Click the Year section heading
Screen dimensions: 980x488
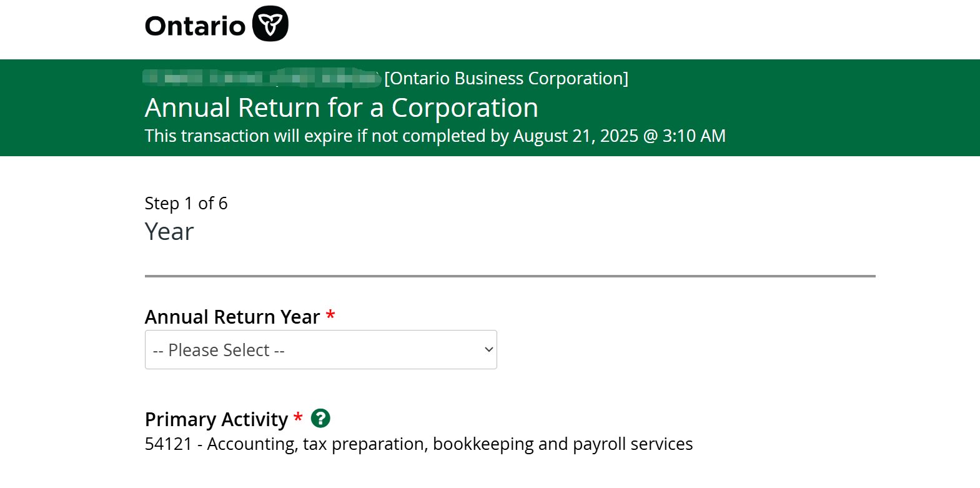(x=169, y=231)
